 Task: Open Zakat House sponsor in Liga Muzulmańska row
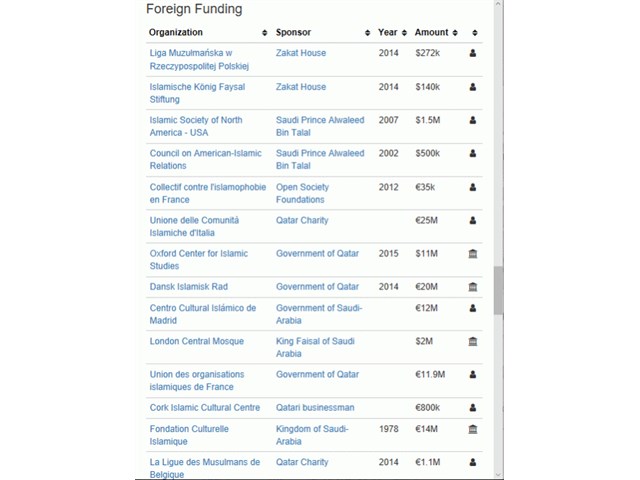[301, 53]
